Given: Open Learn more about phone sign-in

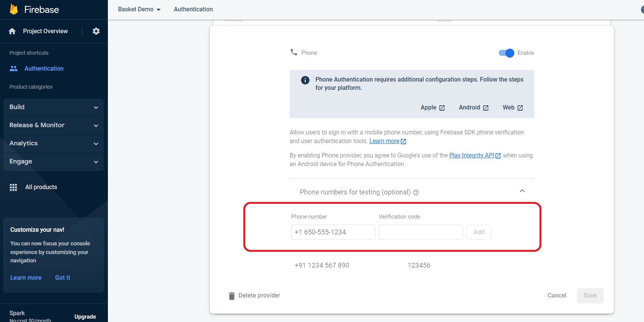Looking at the screenshot, I should 384,141.
